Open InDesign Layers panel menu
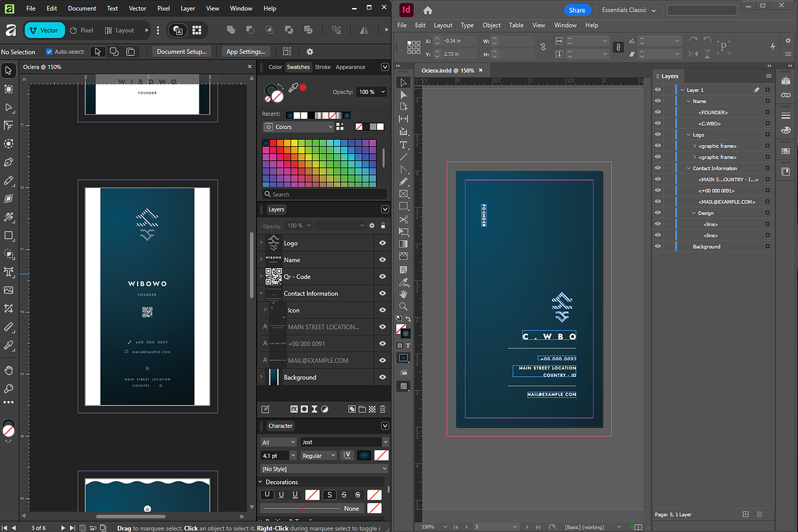This screenshot has height=532, width=798. coord(769,76)
